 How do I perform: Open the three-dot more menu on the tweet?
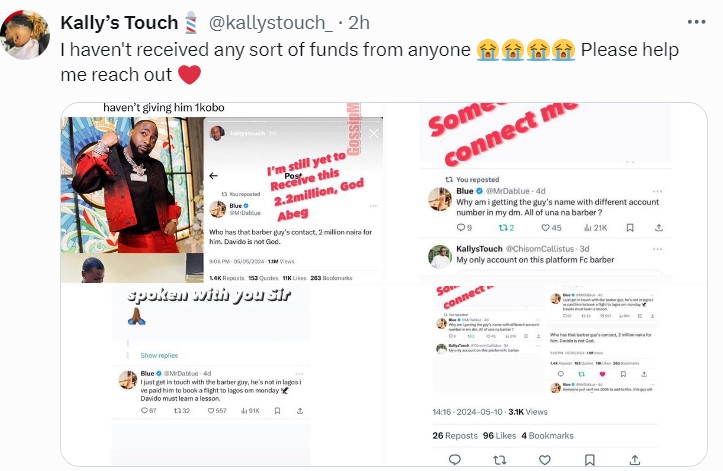click(696, 22)
